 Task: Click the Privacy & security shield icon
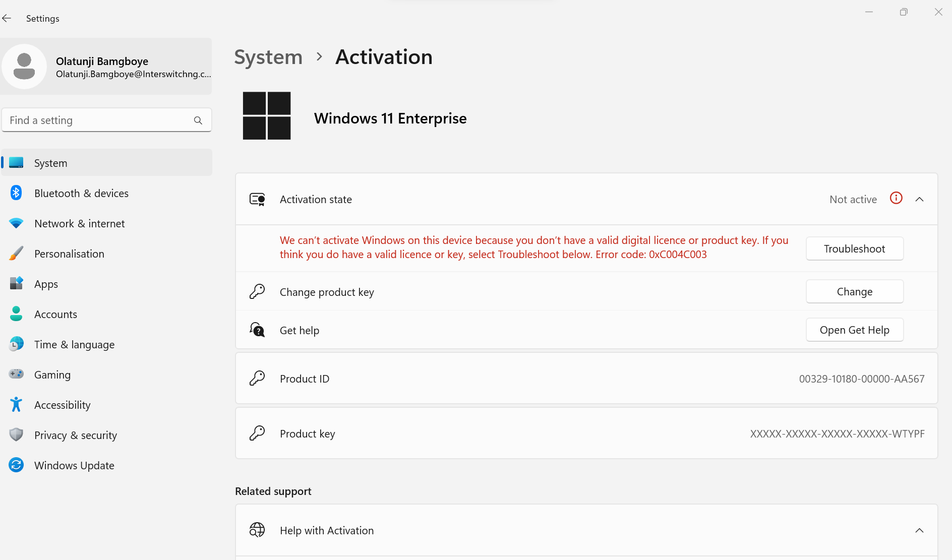click(16, 435)
